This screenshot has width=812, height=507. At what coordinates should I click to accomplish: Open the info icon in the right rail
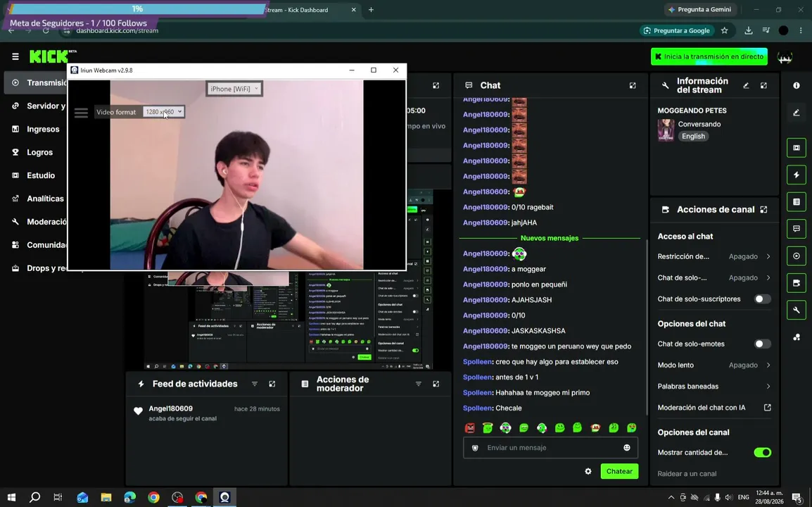click(x=797, y=85)
